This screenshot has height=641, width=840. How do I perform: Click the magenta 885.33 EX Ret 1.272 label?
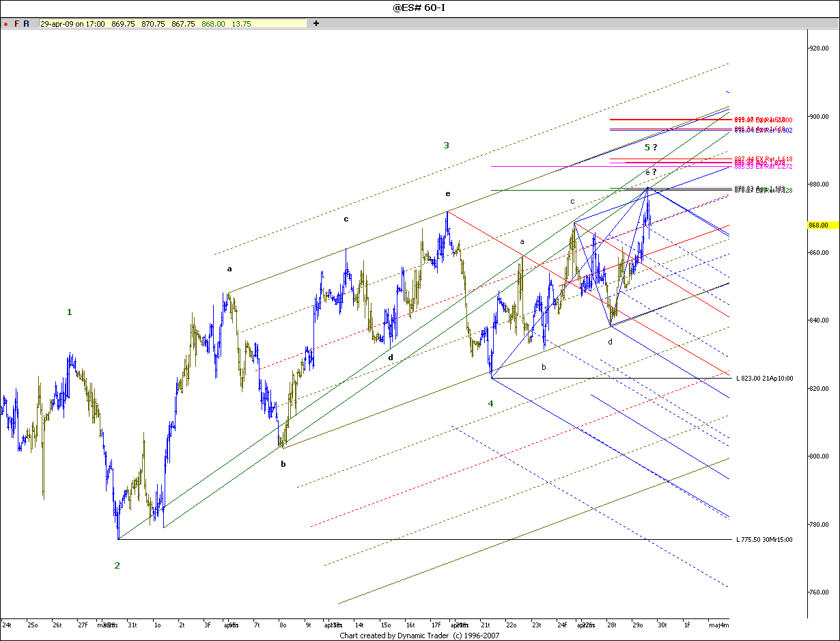coord(763,166)
